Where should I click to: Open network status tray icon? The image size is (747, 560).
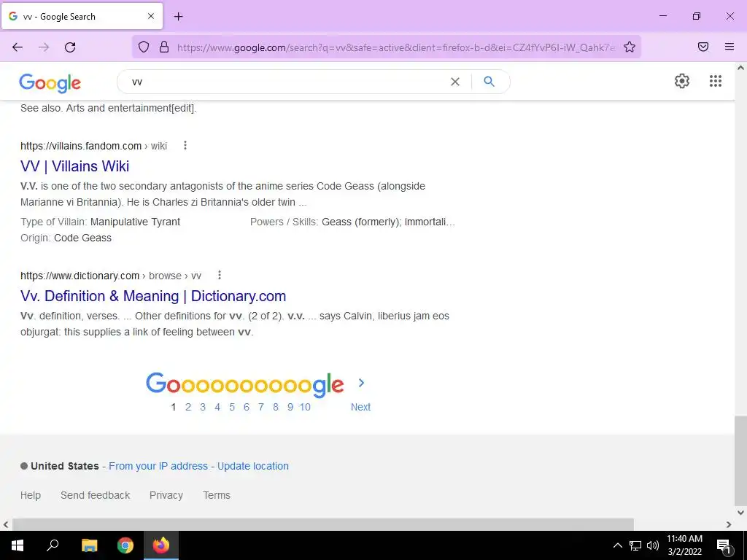pos(635,545)
